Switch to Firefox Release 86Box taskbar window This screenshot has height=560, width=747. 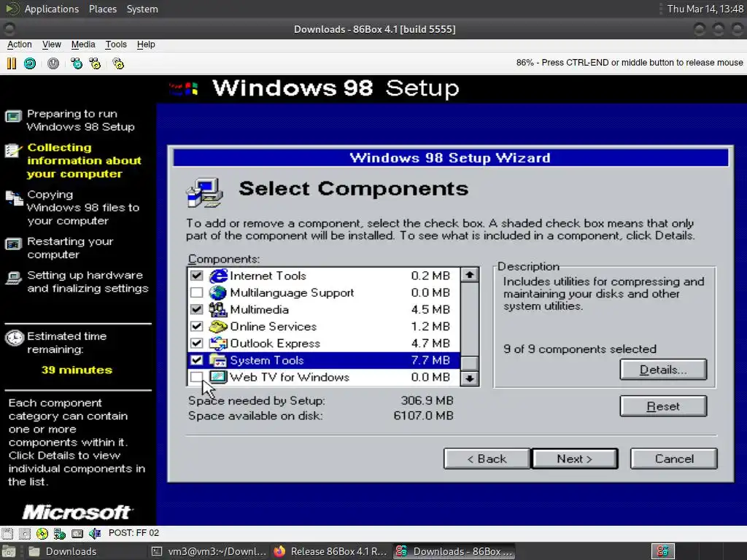332,551
